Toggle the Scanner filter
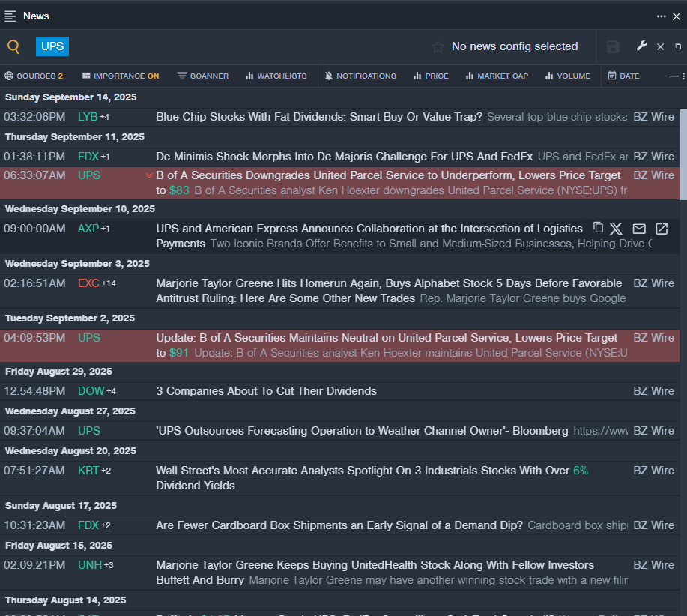The width and height of the screenshot is (687, 616). [203, 76]
